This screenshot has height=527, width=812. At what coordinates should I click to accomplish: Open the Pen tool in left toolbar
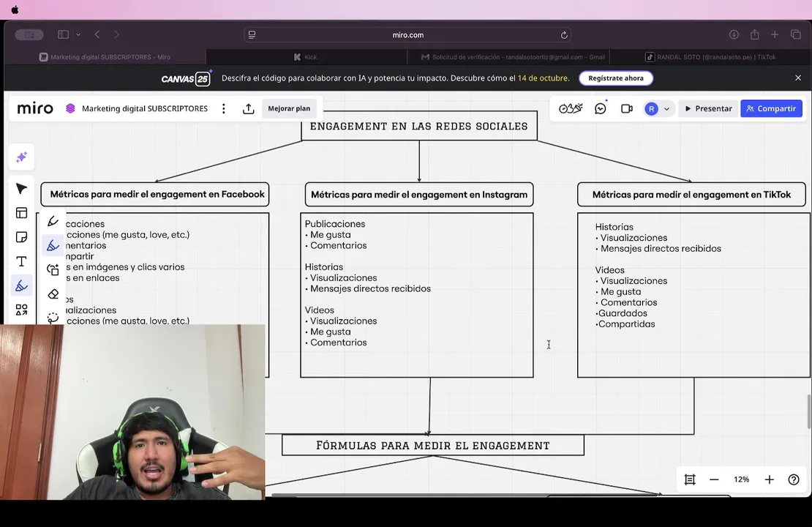tap(21, 285)
